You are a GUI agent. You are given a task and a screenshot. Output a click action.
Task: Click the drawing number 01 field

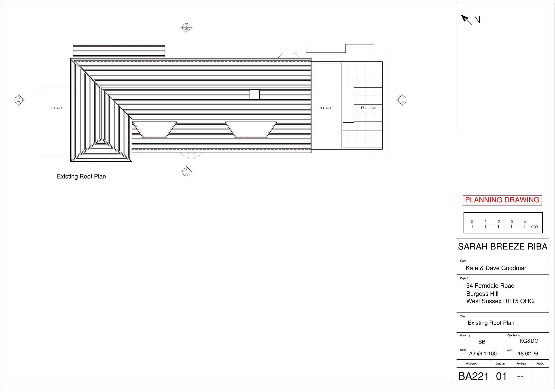[x=501, y=376]
